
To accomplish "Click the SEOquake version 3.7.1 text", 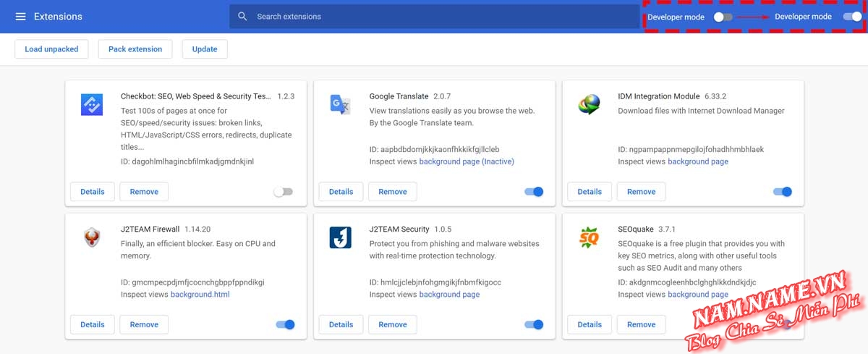I will (x=667, y=229).
